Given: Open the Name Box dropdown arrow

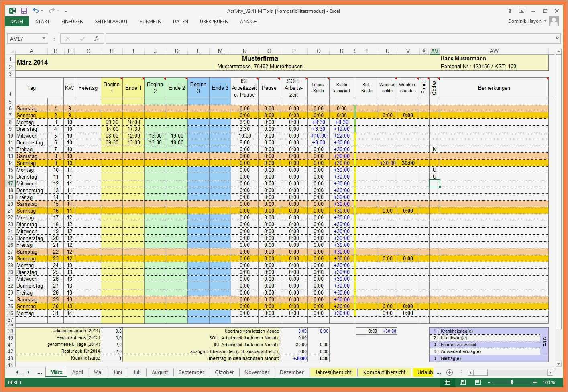Looking at the screenshot, I should pos(43,39).
